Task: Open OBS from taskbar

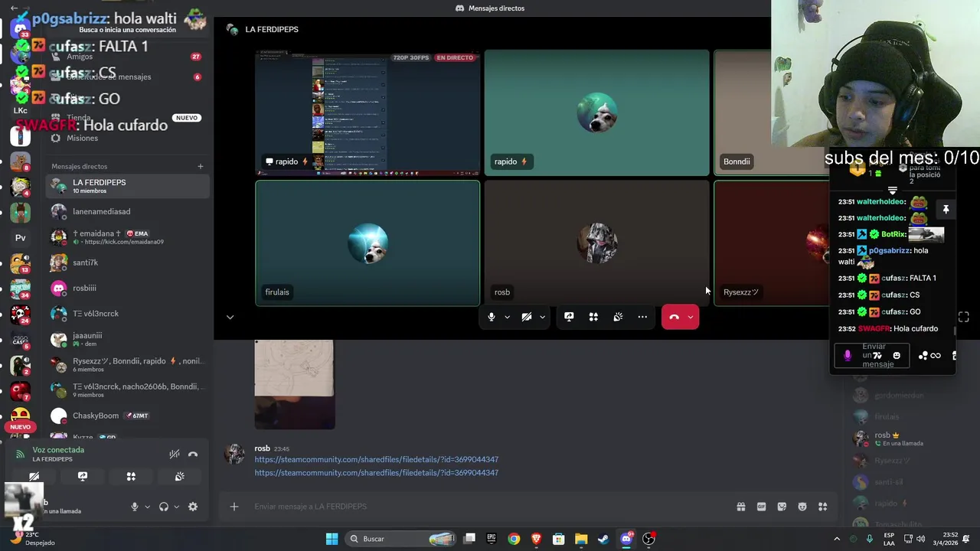Action: click(x=648, y=539)
